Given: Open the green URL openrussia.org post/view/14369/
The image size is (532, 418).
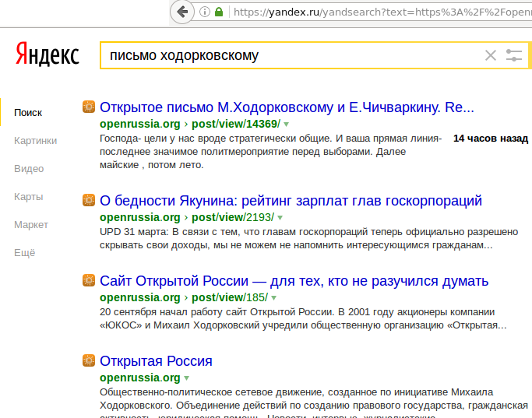Looking at the screenshot, I should point(190,124).
